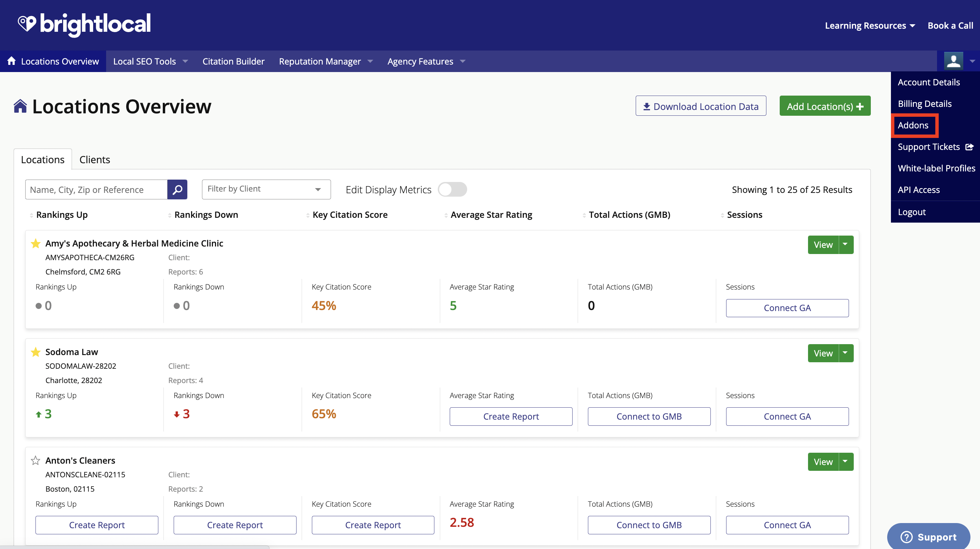Create Report for Anton's Cleaners Rankings Down
The height and width of the screenshot is (549, 980).
click(x=235, y=525)
